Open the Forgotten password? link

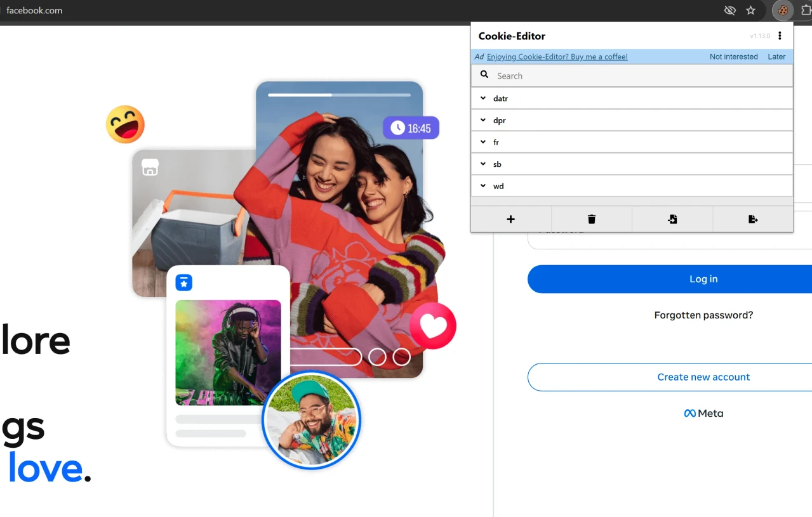pyautogui.click(x=703, y=315)
